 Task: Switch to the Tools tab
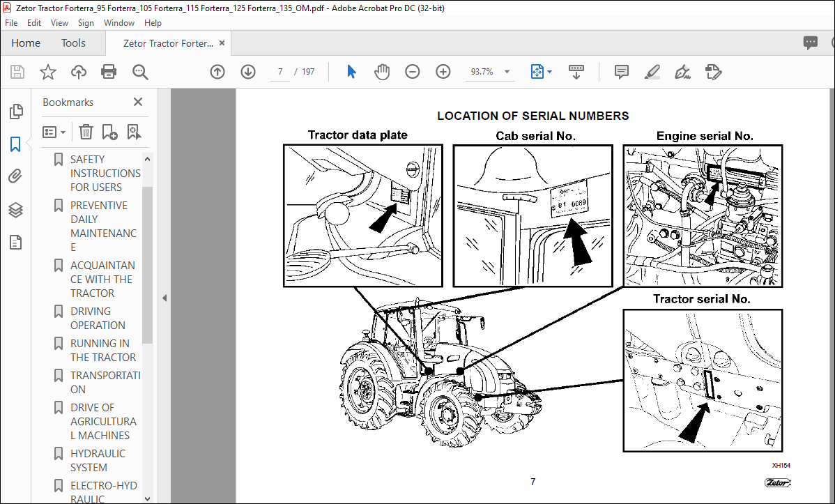(73, 43)
